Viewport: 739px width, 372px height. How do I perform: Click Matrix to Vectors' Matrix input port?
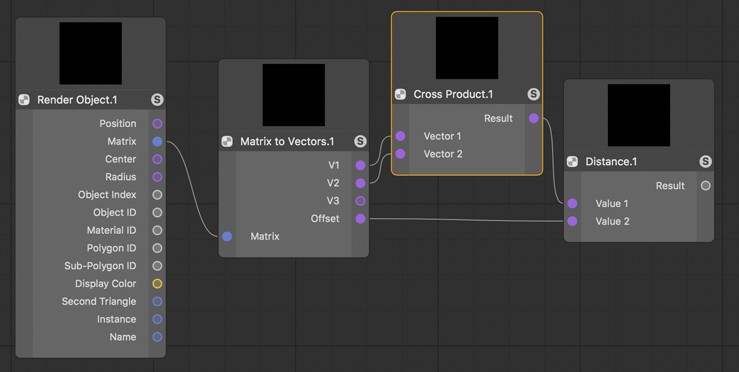click(x=227, y=236)
